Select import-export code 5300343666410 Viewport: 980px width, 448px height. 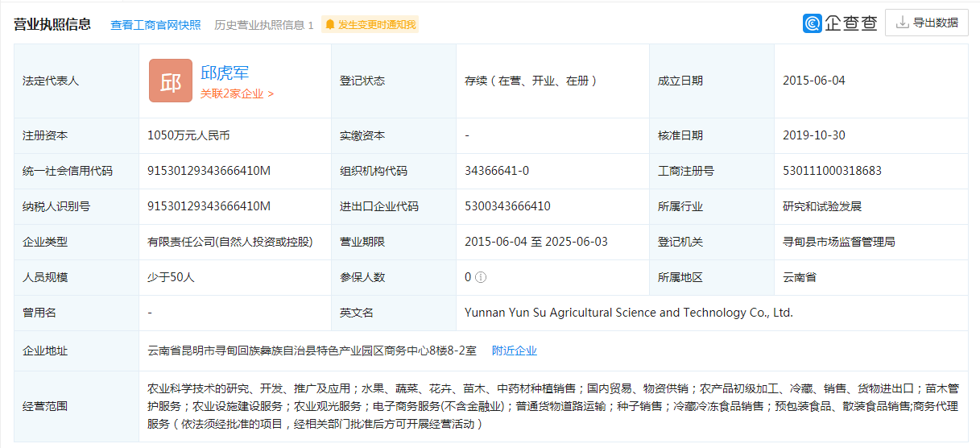pyautogui.click(x=507, y=206)
